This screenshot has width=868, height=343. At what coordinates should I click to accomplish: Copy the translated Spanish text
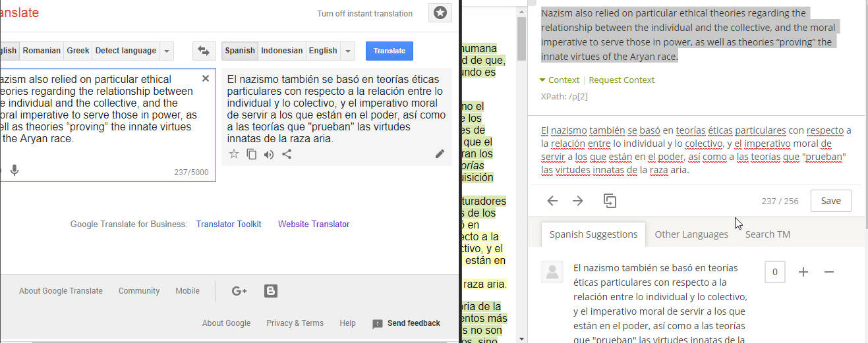(251, 154)
